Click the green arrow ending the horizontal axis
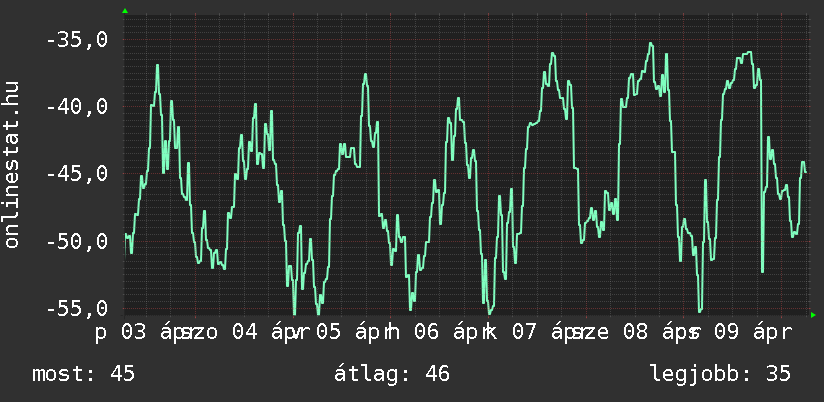Screen dimensions: 824x402 coord(813,315)
